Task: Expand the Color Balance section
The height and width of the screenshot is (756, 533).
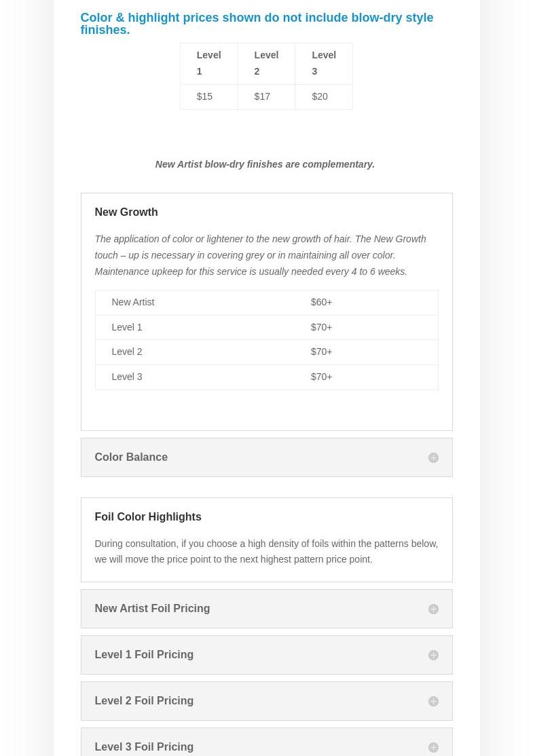Action: (x=131, y=457)
